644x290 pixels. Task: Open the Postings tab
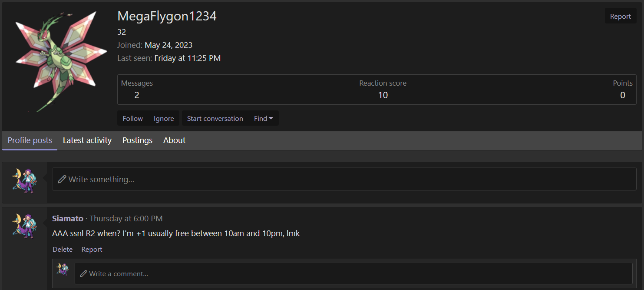(137, 140)
